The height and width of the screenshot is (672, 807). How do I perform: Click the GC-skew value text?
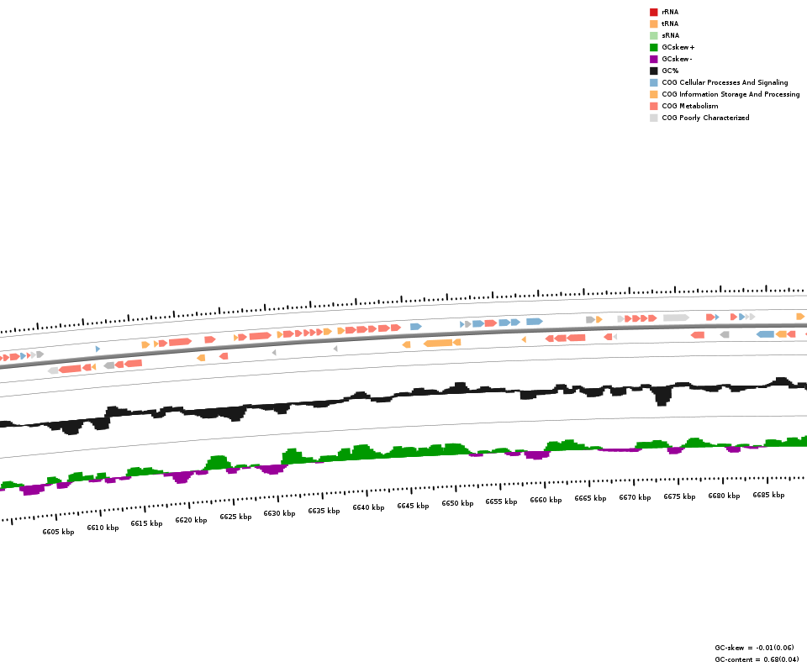pyautogui.click(x=754, y=648)
